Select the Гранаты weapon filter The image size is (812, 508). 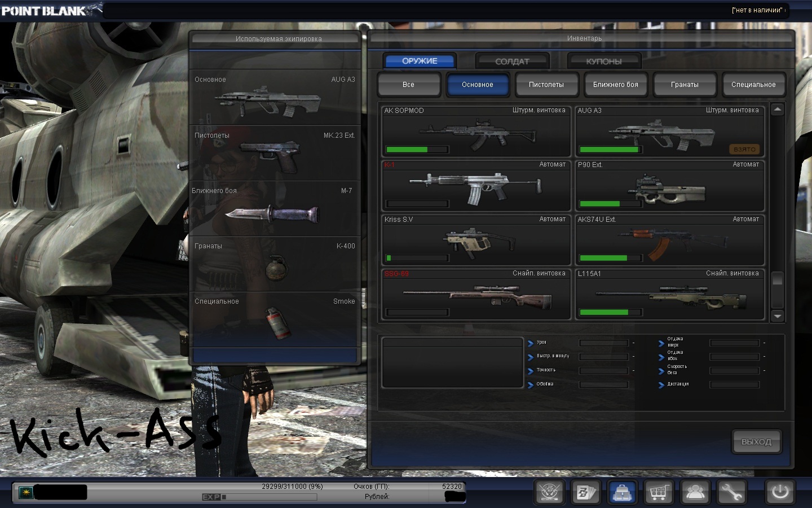685,85
